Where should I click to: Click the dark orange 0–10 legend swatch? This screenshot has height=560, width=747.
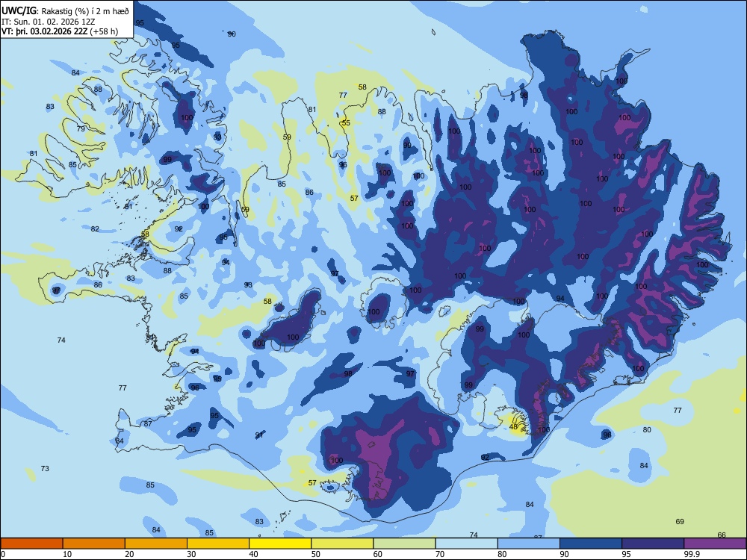point(31,544)
